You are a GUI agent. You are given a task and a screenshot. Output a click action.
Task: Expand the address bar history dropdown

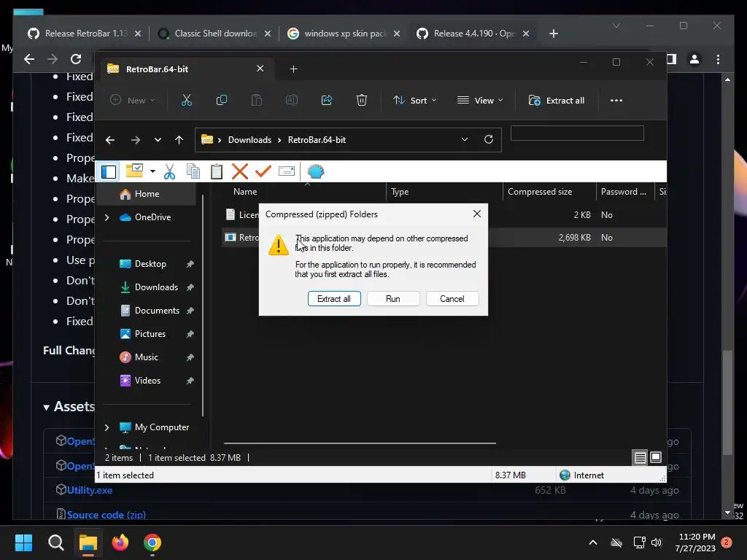pyautogui.click(x=465, y=139)
